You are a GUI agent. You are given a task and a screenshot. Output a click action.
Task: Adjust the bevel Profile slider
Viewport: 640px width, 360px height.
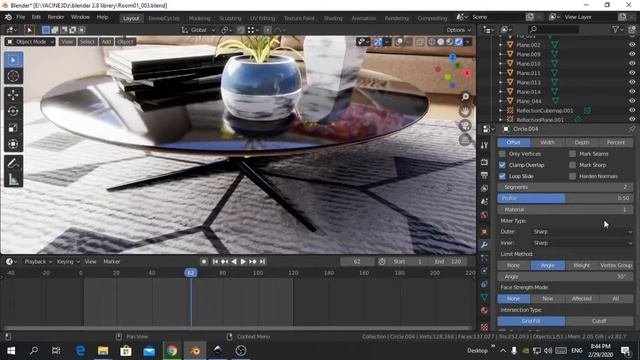click(565, 198)
